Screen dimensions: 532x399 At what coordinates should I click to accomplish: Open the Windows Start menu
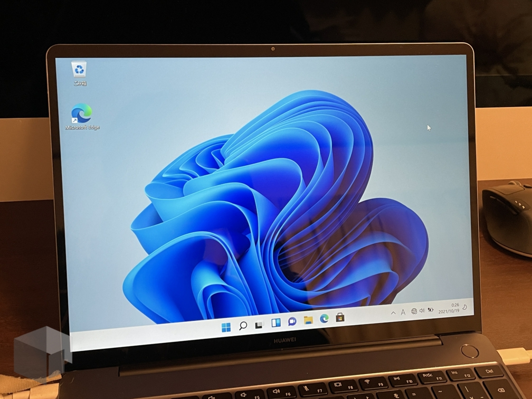226,327
